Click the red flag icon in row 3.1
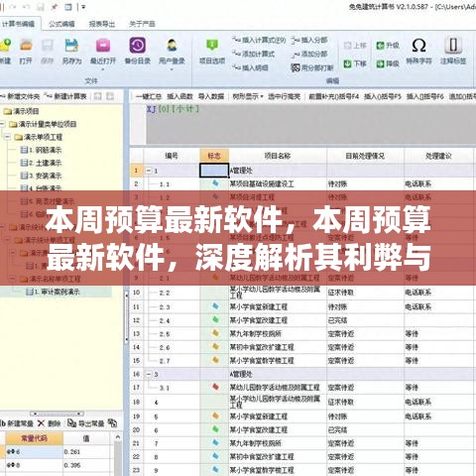This screenshot has width=476, height=476. [x=215, y=386]
